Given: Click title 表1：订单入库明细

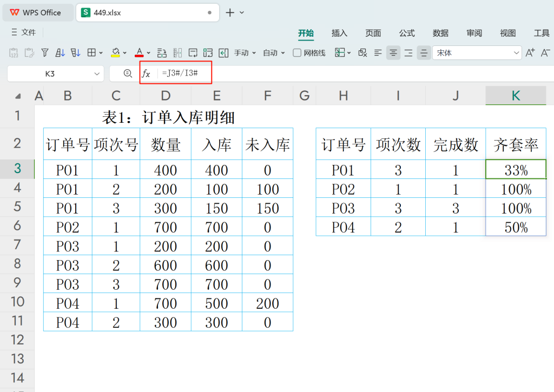Looking at the screenshot, I should pyautogui.click(x=169, y=117).
